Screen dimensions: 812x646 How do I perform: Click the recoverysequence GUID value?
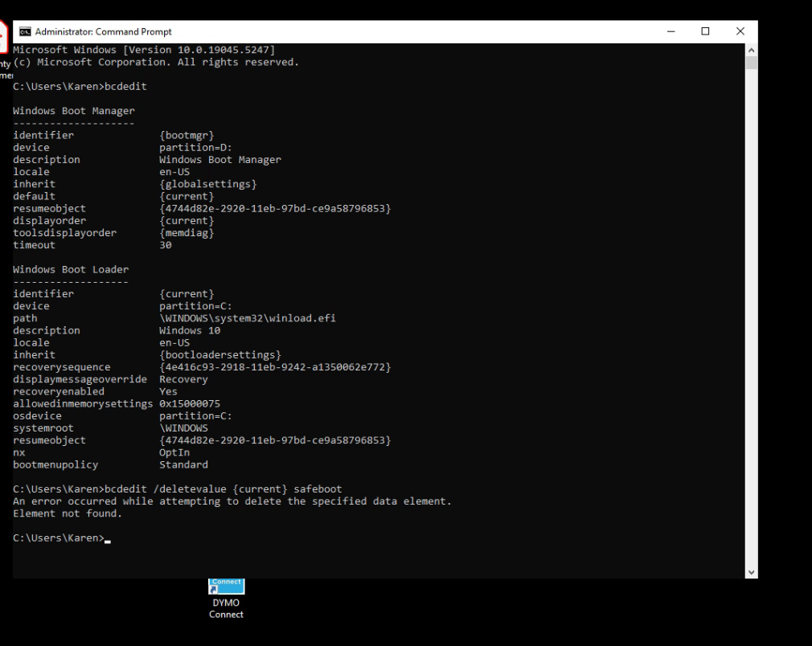[x=275, y=367]
